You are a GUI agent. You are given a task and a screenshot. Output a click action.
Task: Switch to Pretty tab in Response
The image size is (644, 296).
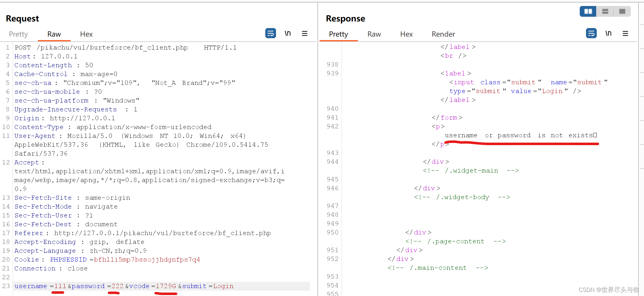[x=338, y=34]
